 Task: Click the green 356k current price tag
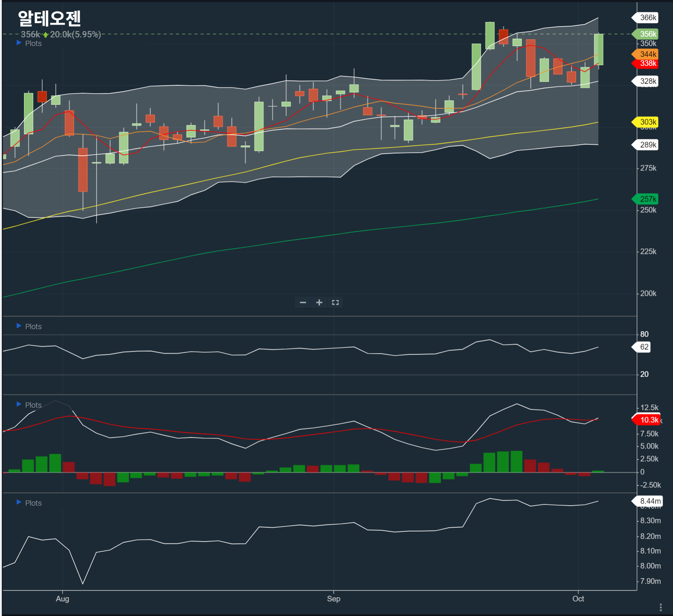[x=646, y=34]
